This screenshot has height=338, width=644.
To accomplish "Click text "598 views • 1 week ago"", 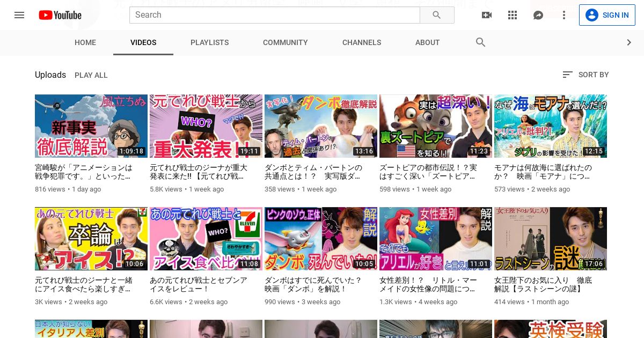I will click(415, 189).
